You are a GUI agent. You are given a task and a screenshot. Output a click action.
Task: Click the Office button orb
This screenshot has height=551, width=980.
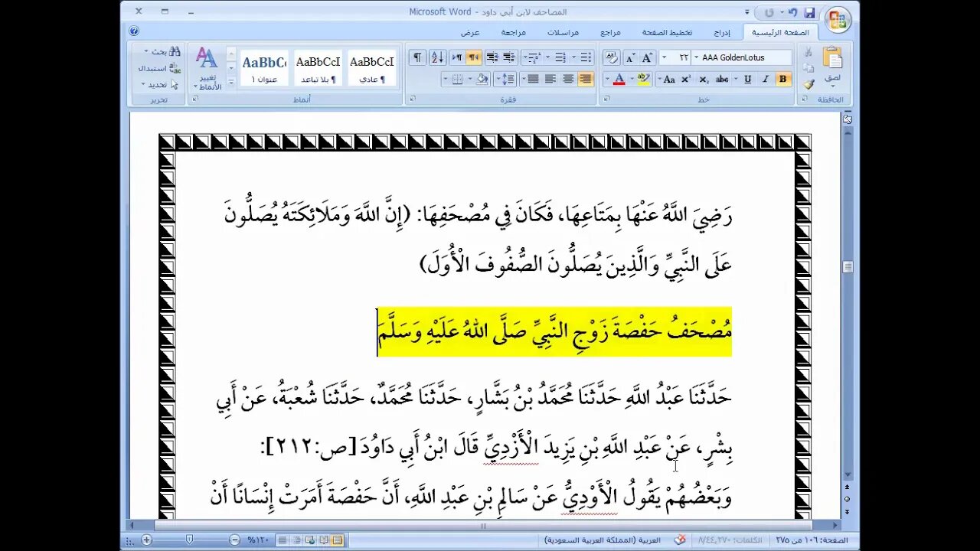(838, 19)
